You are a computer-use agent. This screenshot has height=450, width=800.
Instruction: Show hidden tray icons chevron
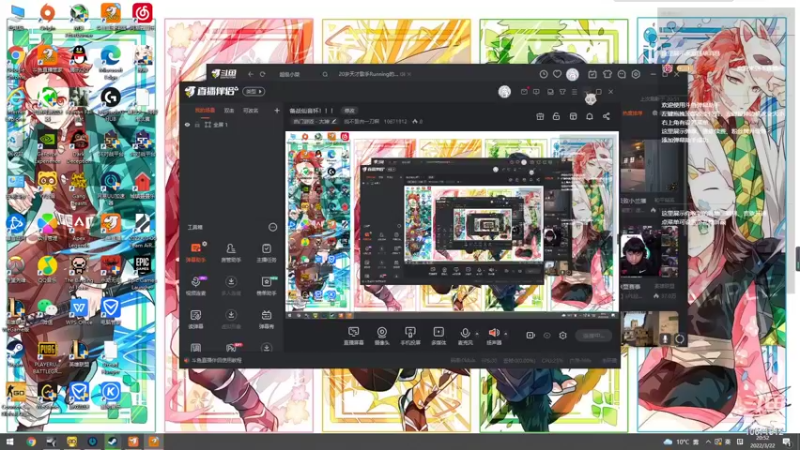click(x=708, y=442)
